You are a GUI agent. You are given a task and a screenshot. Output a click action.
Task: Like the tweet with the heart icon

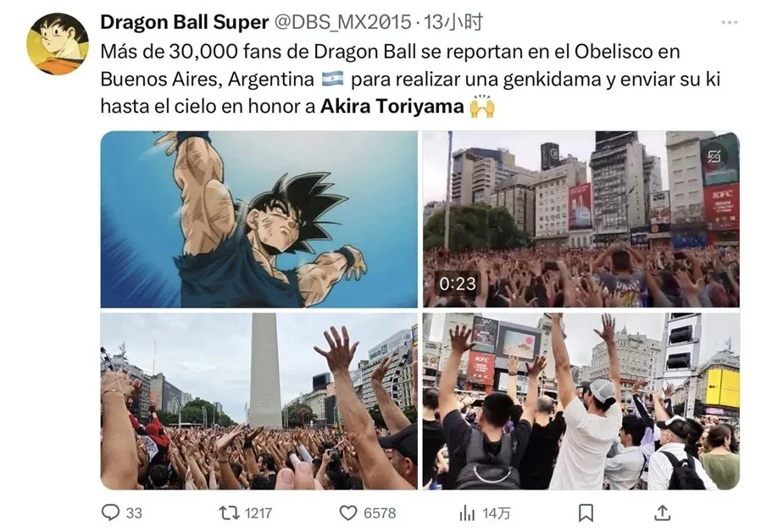coord(348,513)
